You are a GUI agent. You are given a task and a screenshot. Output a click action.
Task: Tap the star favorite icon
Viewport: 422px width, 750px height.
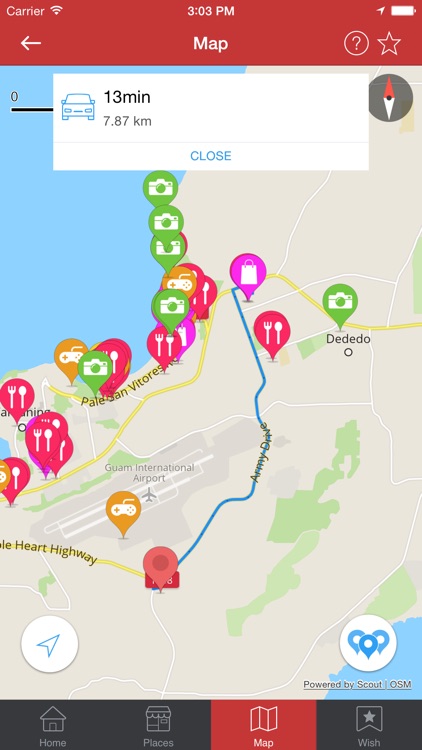tap(389, 44)
